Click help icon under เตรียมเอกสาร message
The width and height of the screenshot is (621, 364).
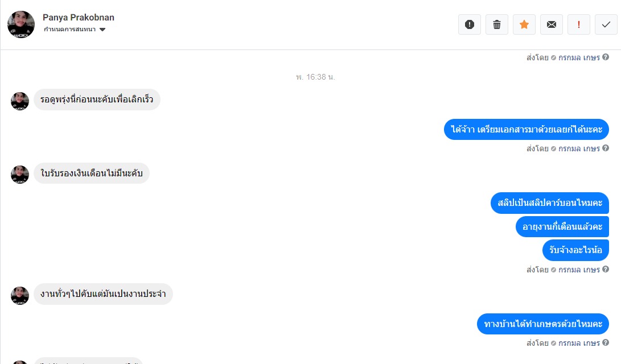point(606,148)
